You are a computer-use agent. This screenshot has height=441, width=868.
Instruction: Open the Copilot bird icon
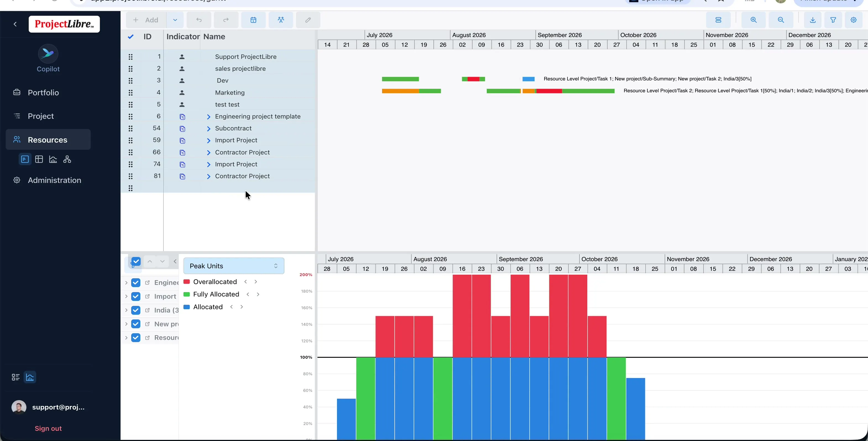point(48,53)
